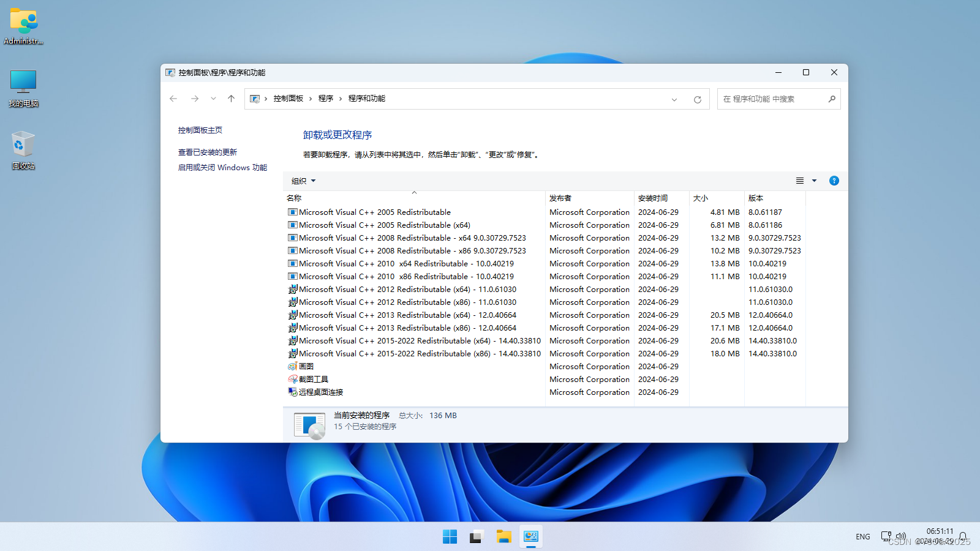Go forward using the forward arrow
This screenshot has width=980, height=551.
coord(194,99)
